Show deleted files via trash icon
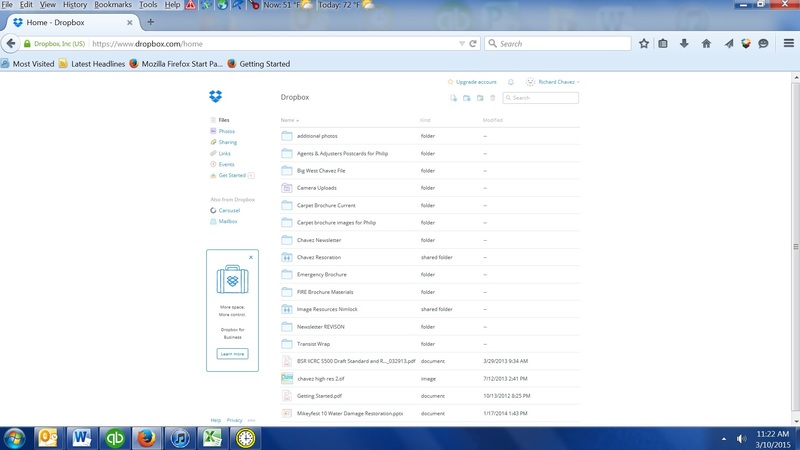The width and height of the screenshot is (800, 450). 492,98
